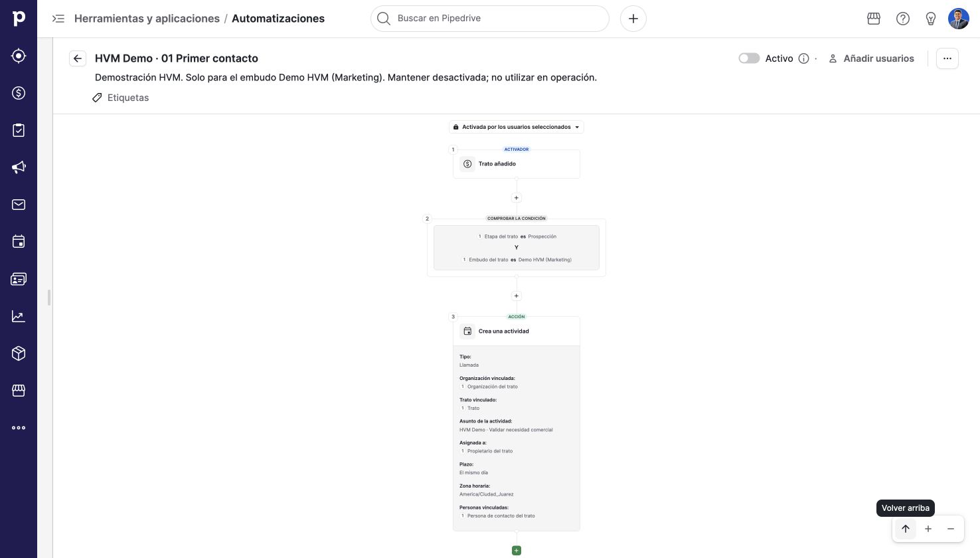Click the Volver arriba arrow button
The height and width of the screenshot is (558, 980).
[x=905, y=529]
